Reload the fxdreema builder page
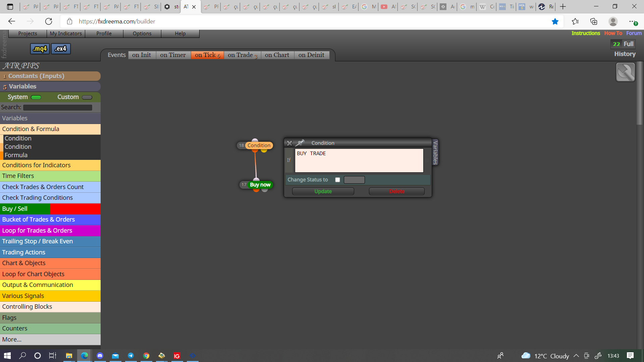Viewport: 644px width, 362px height. [49, 21]
